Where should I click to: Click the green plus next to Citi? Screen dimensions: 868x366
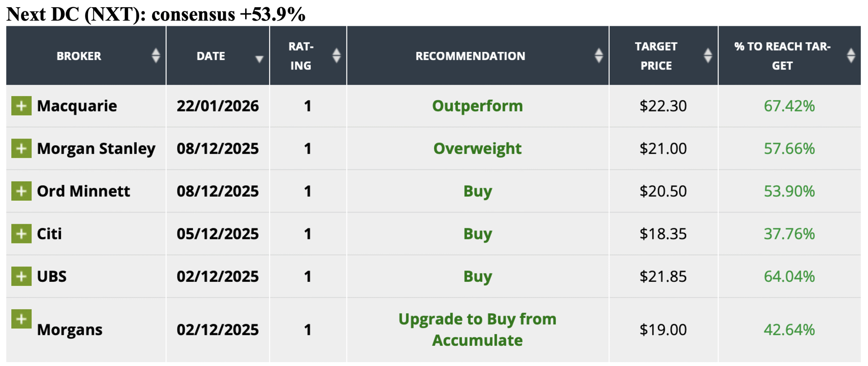[x=21, y=234]
